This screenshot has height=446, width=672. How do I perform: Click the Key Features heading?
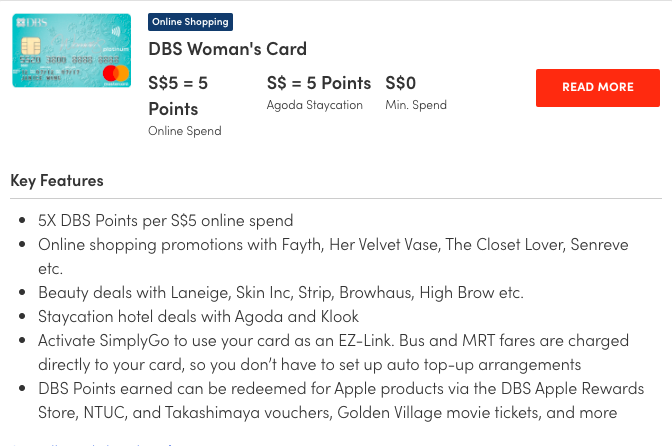(x=57, y=181)
